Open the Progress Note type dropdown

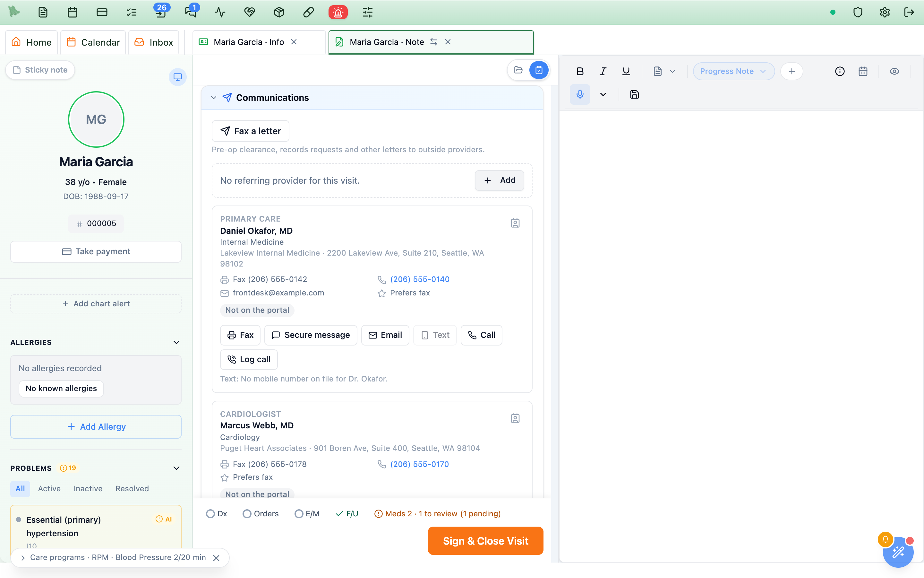click(x=733, y=71)
